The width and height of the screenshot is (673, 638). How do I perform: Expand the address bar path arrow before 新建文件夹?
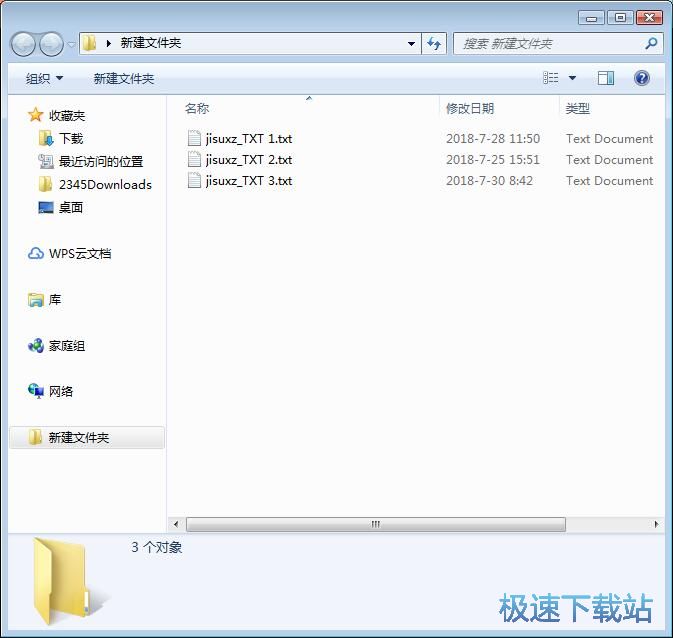click(109, 43)
